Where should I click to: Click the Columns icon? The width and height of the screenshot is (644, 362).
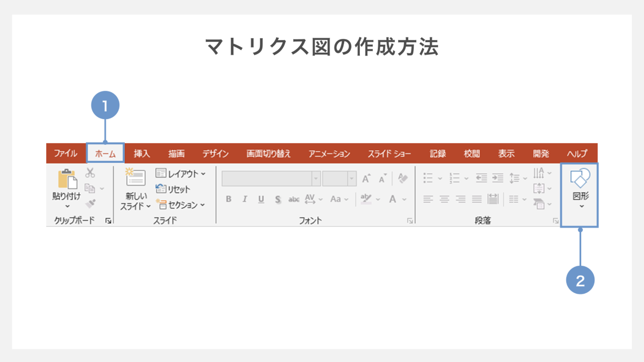514,200
